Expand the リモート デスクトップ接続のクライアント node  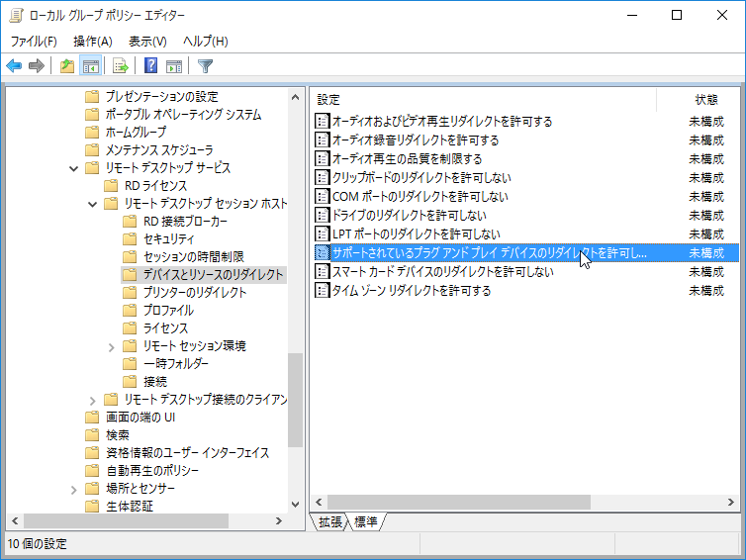(x=93, y=400)
